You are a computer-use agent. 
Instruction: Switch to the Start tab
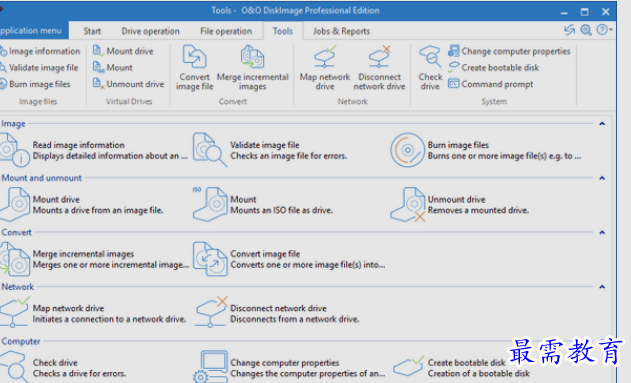point(92,31)
